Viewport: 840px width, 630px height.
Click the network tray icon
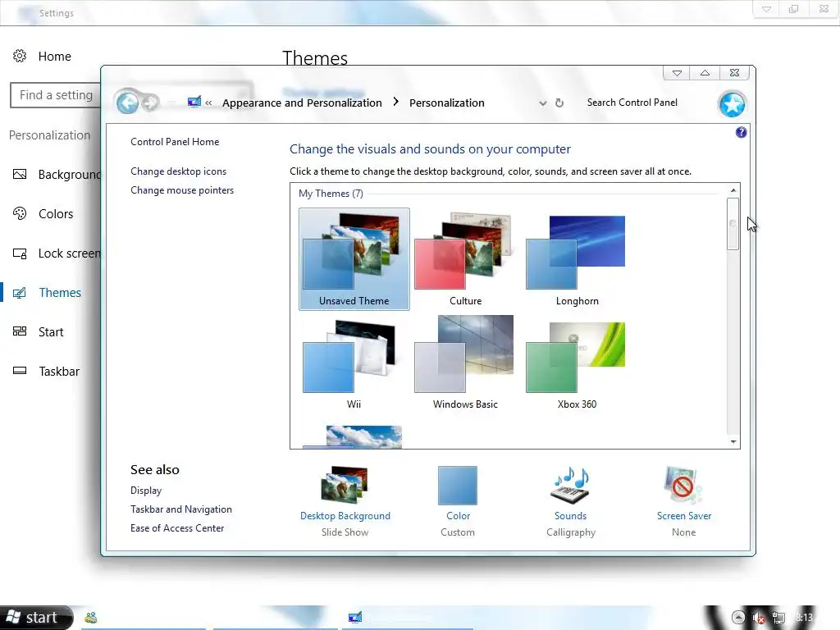point(778,619)
